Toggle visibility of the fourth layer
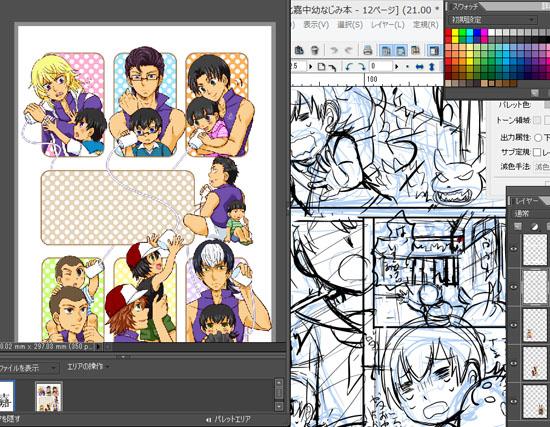Image resolution: width=550 pixels, height=427 pixels. coord(513,363)
